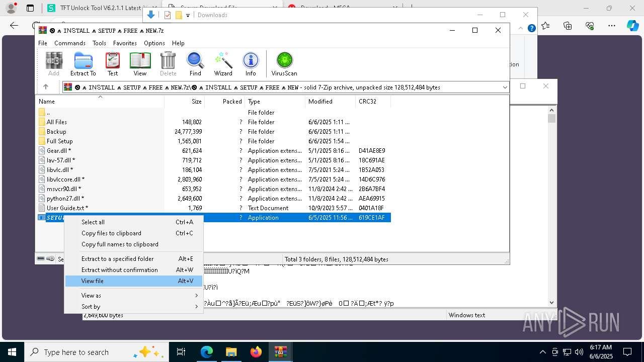Show hidden system tray icons
644x362 pixels.
(x=542, y=352)
